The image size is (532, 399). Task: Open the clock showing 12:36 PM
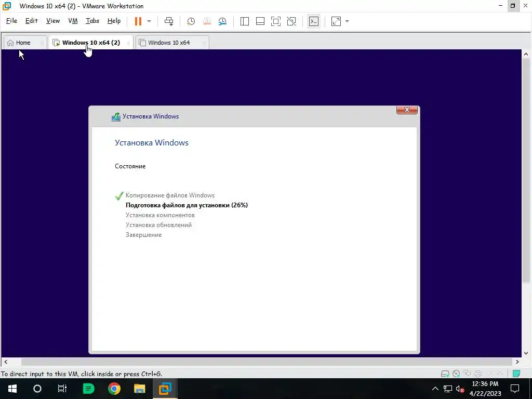click(485, 389)
